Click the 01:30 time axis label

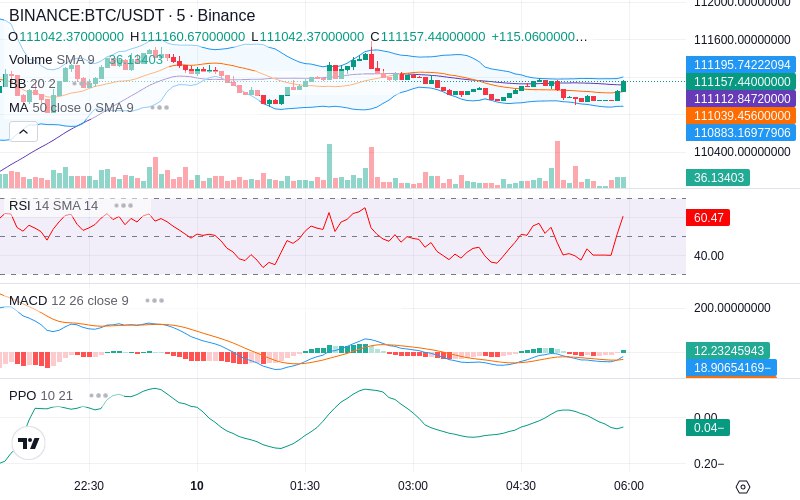(x=305, y=486)
